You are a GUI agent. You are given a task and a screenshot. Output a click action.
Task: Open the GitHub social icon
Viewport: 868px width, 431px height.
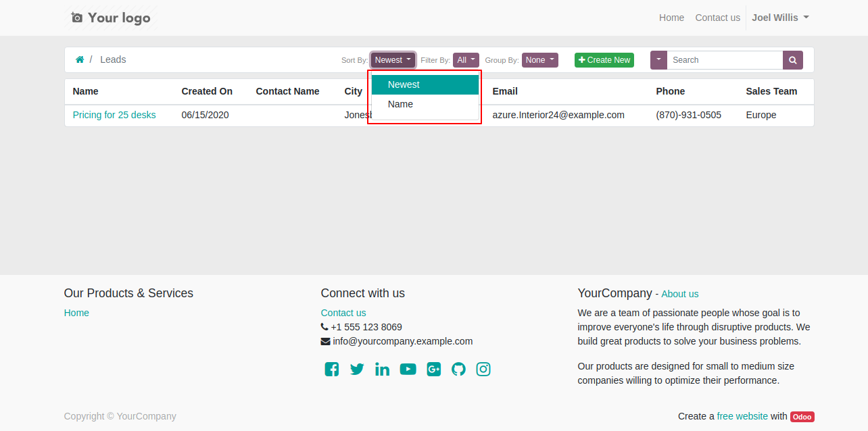point(458,369)
